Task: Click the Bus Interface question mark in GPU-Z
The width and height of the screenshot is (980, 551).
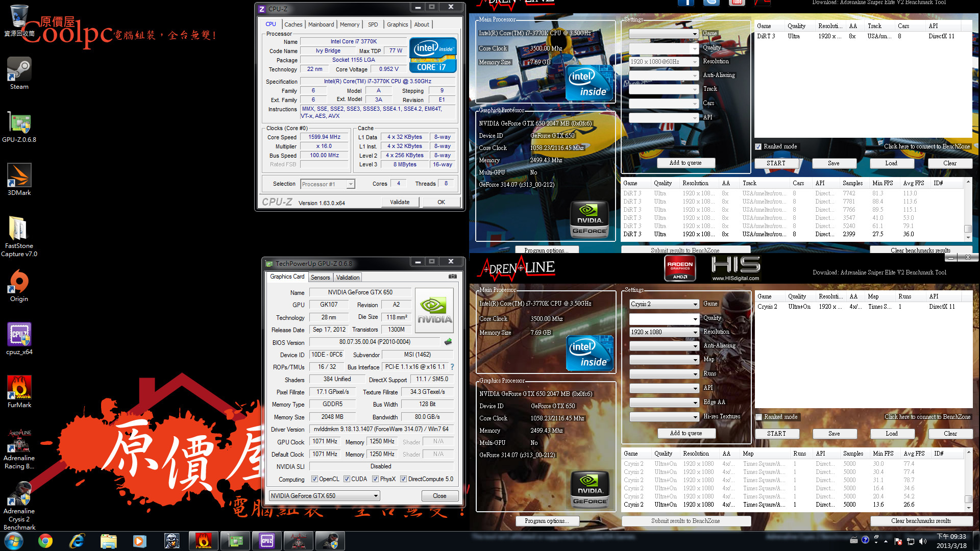Action: click(452, 367)
